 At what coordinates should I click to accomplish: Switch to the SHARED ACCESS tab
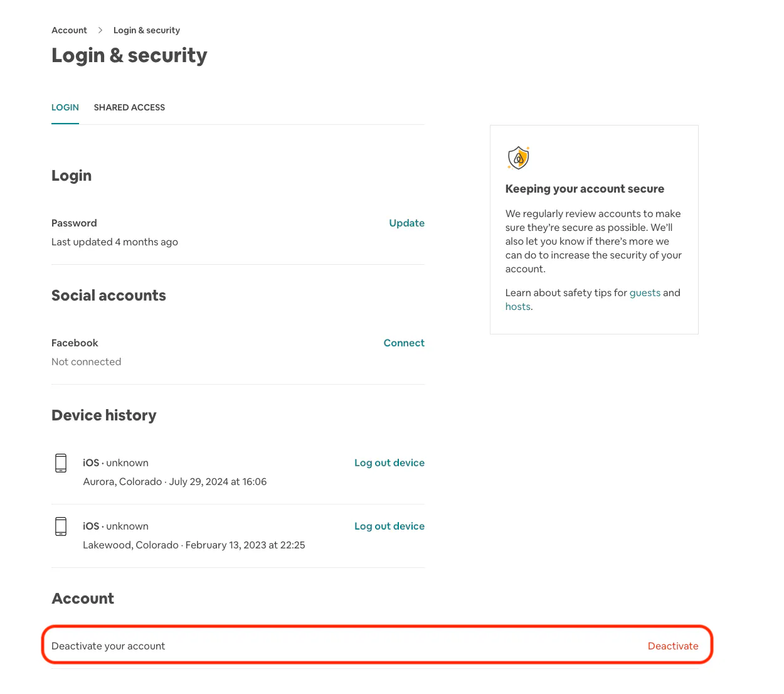pos(129,107)
